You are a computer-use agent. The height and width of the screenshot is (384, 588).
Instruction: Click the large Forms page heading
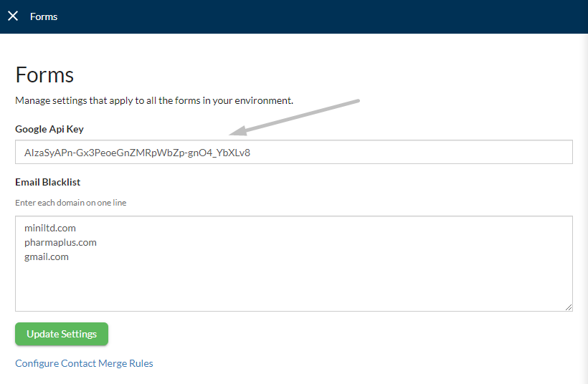point(44,75)
